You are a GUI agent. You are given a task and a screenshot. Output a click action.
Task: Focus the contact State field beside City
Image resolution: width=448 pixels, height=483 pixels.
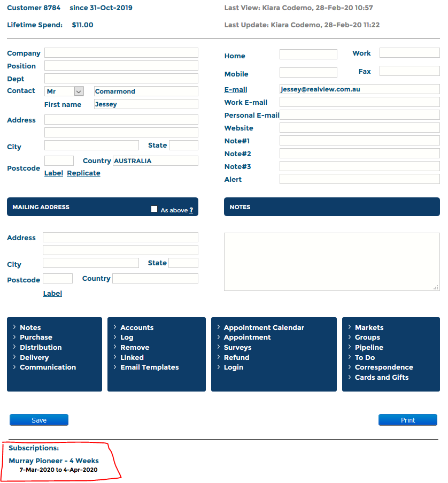(183, 145)
